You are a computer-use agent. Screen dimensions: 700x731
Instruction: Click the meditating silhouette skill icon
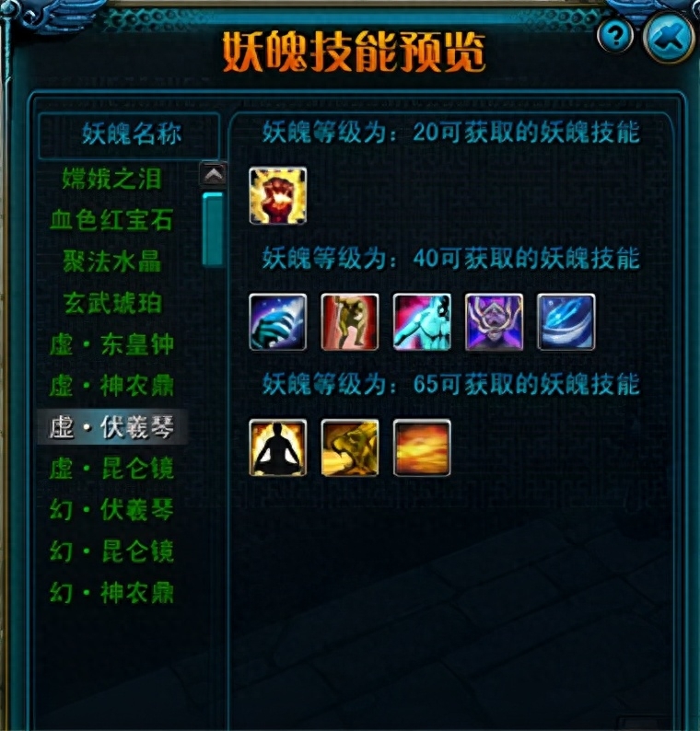tap(277, 447)
